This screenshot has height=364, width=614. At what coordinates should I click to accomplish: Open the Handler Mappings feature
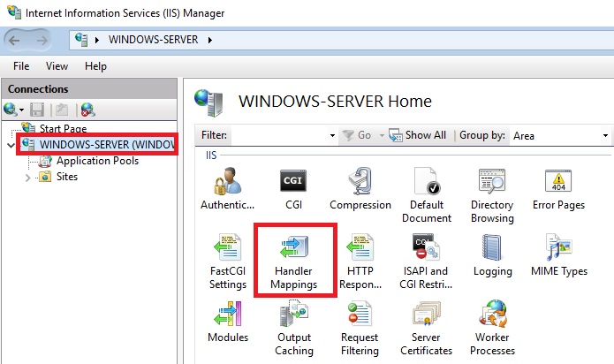click(293, 261)
